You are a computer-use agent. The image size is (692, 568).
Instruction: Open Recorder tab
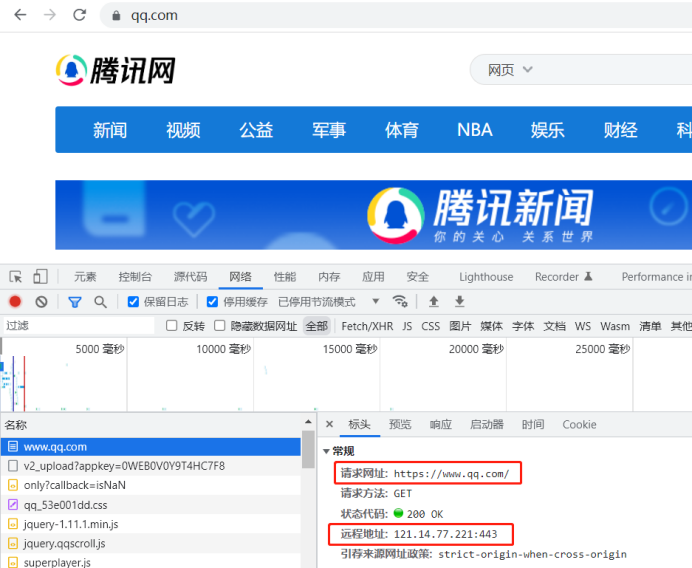(563, 277)
